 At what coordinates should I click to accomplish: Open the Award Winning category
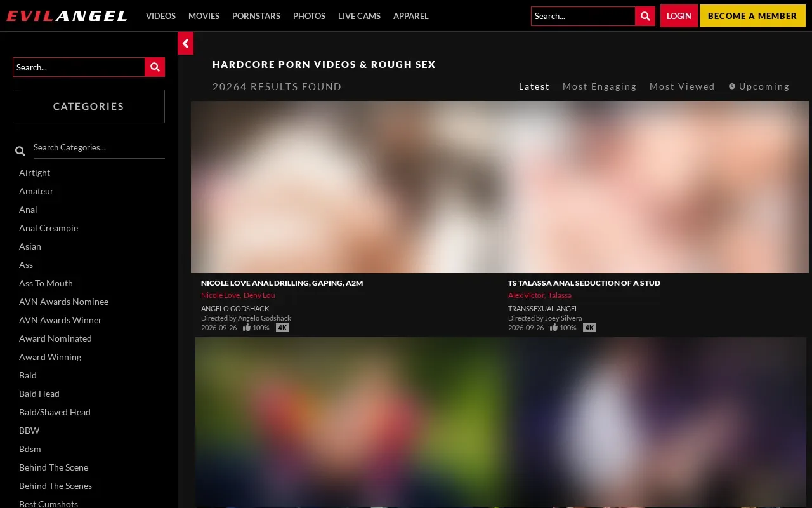pos(50,357)
